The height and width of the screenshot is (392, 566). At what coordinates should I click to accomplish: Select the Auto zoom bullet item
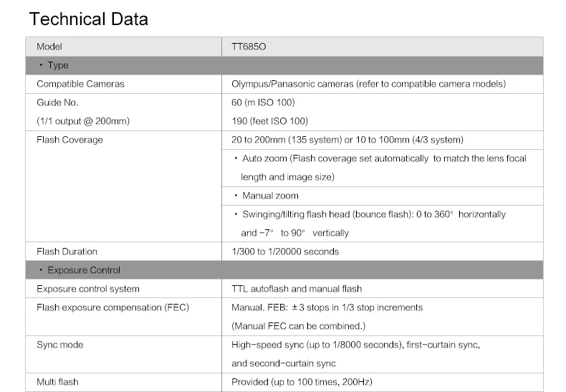(380, 168)
